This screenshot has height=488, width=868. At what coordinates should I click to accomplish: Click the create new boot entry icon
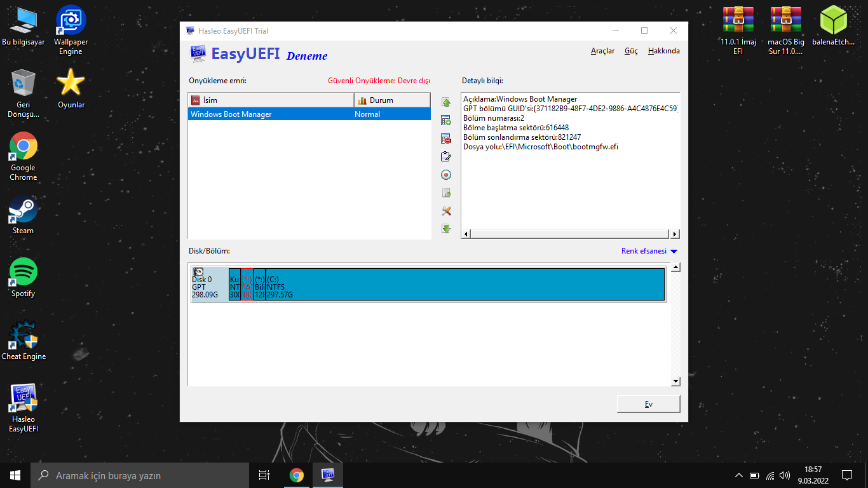pyautogui.click(x=446, y=120)
